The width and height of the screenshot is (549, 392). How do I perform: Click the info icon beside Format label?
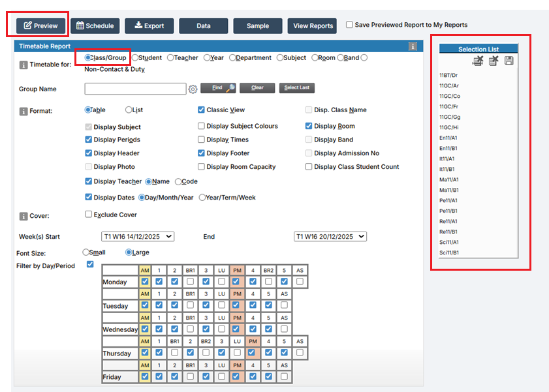tap(24, 111)
